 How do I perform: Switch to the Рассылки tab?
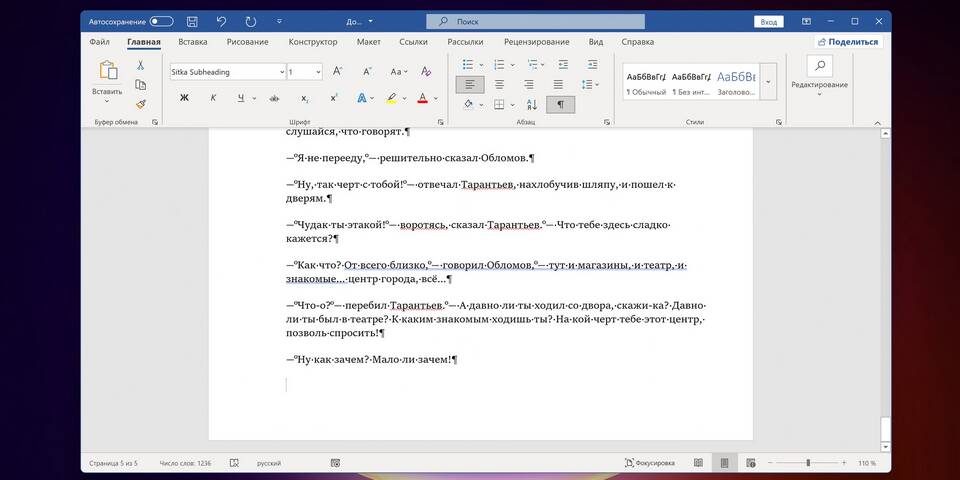pos(465,42)
